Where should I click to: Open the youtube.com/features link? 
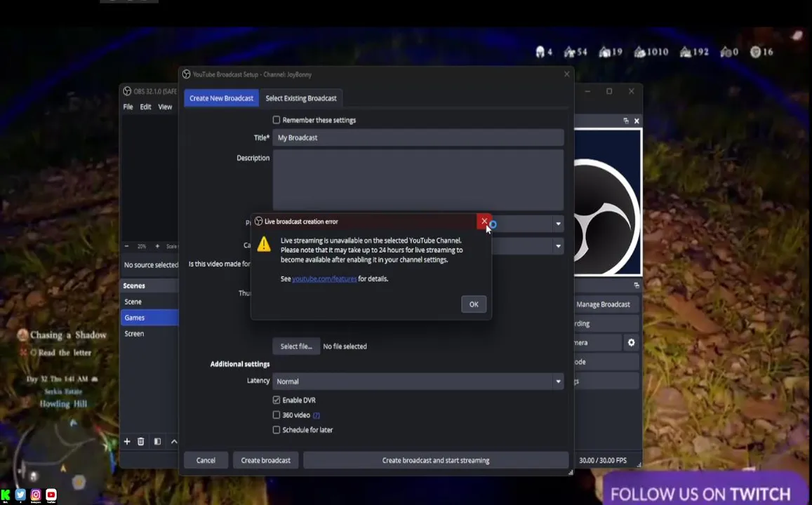click(324, 279)
